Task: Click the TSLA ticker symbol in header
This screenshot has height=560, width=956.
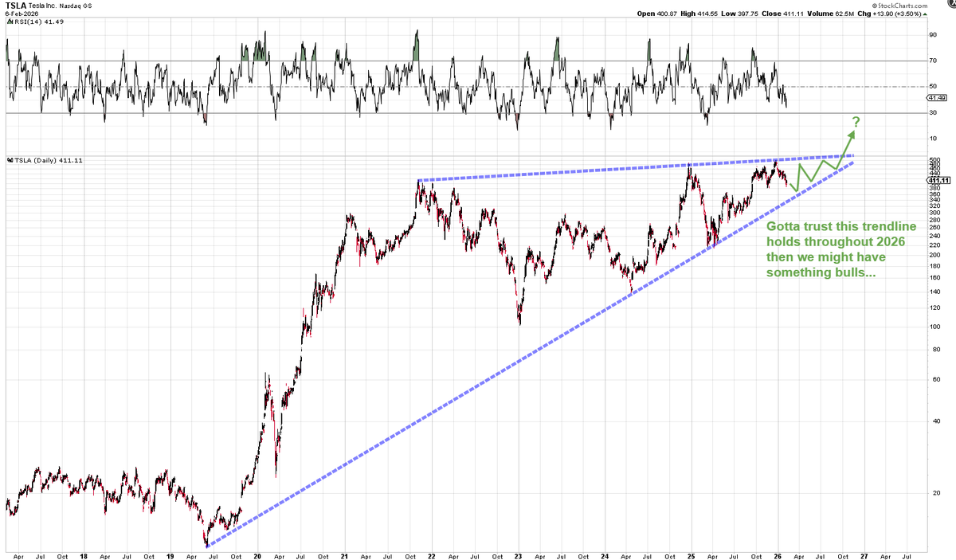Action: [x=15, y=6]
